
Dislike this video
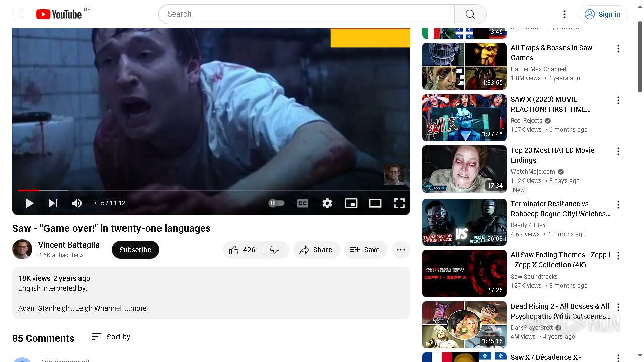tap(275, 250)
